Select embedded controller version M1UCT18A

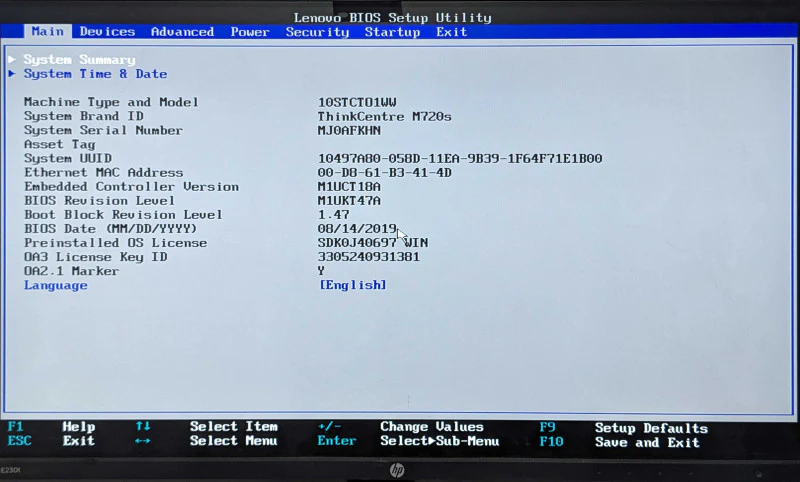click(349, 187)
